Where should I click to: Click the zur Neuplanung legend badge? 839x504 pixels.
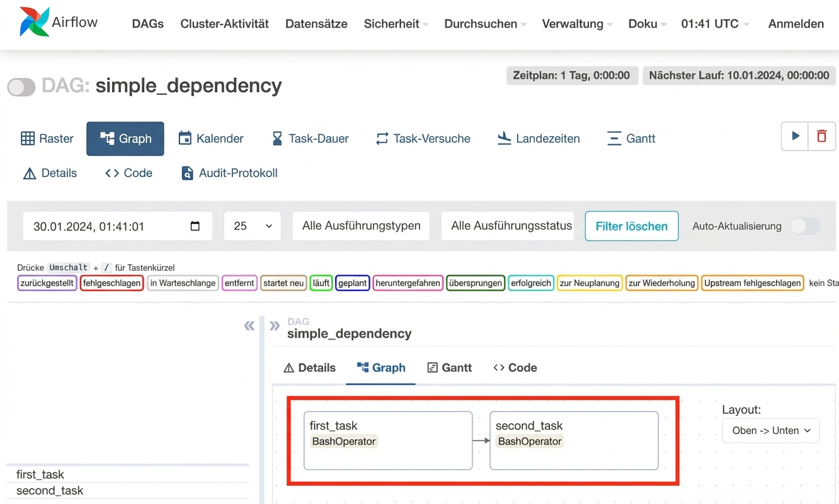click(x=590, y=283)
